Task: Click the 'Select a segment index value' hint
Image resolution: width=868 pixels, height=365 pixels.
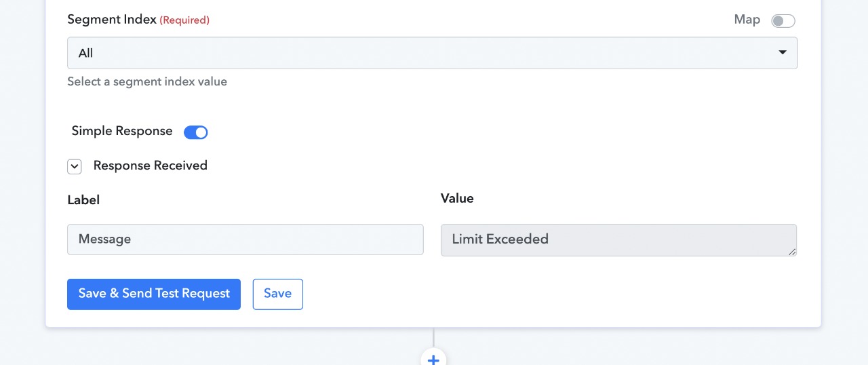Action: [x=147, y=82]
